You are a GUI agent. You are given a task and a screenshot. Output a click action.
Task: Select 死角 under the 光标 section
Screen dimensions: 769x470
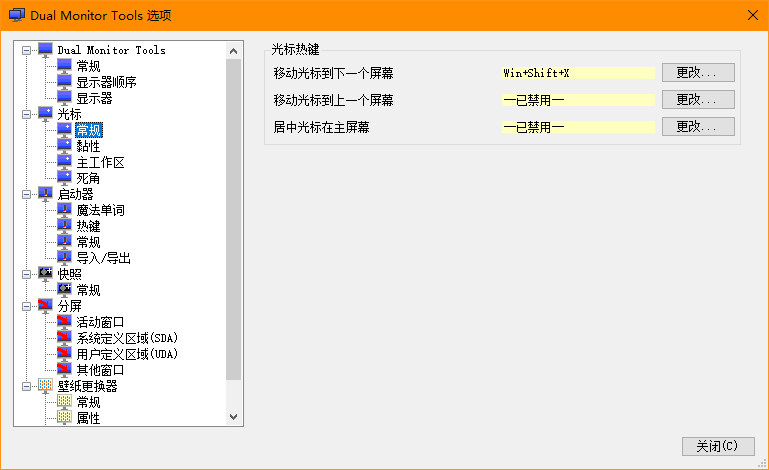click(x=88, y=178)
